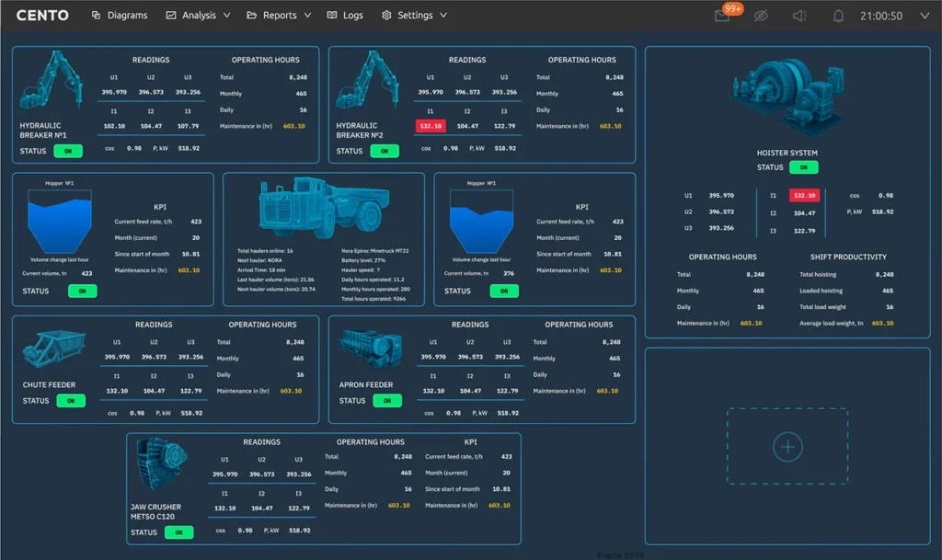Click the red I1 alarm value in Hoister System
The height and width of the screenshot is (560, 942).
tap(803, 196)
